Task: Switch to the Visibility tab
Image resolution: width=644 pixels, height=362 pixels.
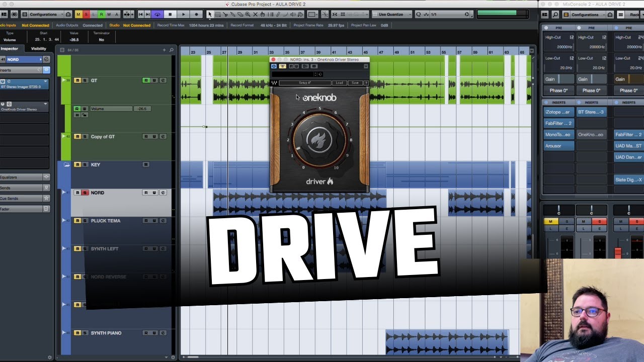Action: pos(39,49)
